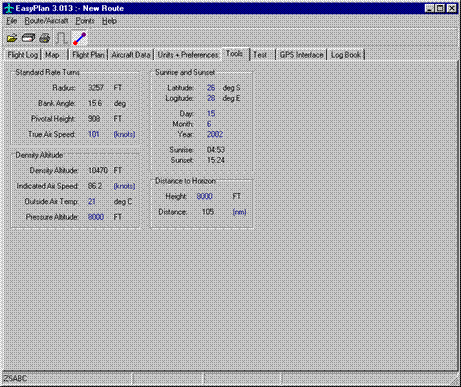This screenshot has width=461, height=387.
Task: Edit the Pressure Altitude value 8000
Action: (96, 217)
